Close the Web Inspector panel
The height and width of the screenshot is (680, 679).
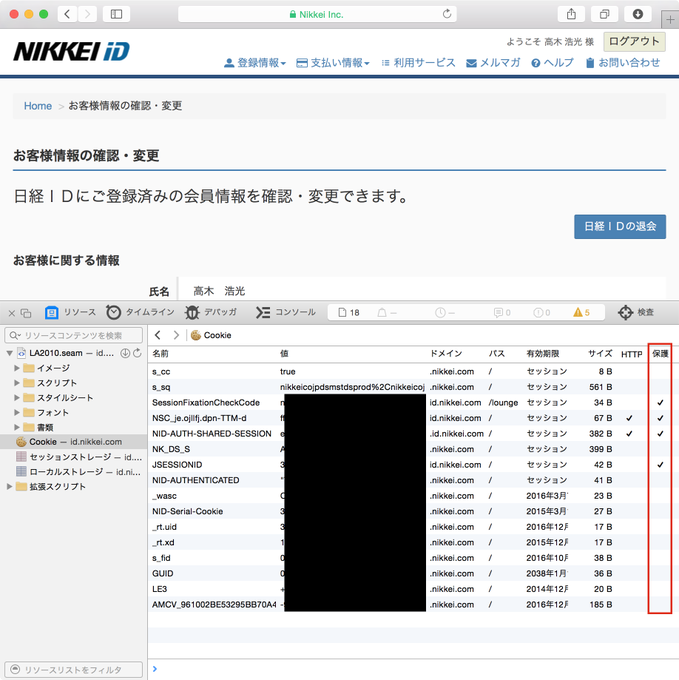(x=12, y=313)
